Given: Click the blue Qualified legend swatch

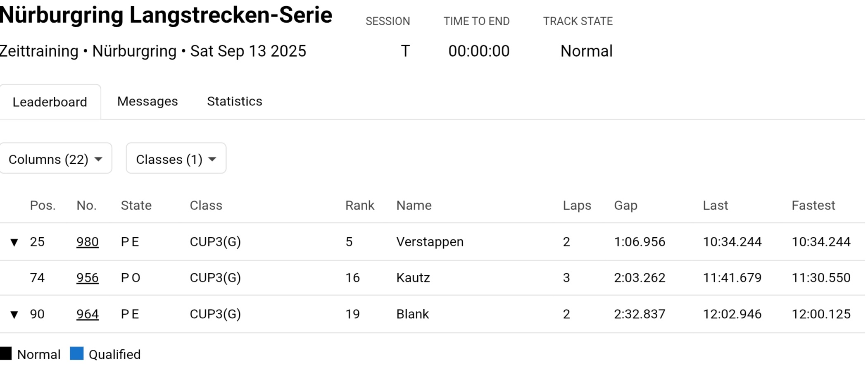Looking at the screenshot, I should coord(77,353).
